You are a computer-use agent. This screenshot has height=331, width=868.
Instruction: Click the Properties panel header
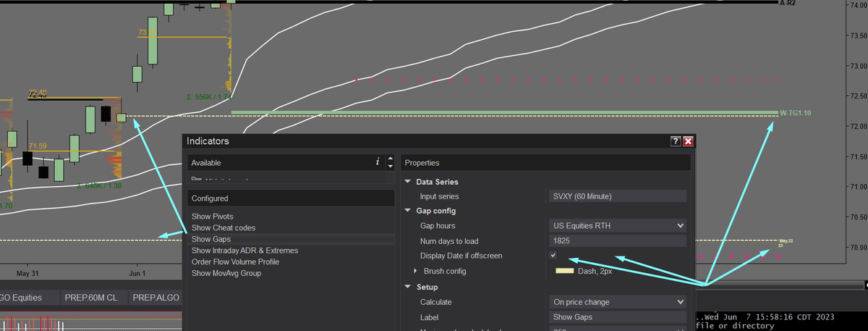click(x=545, y=163)
